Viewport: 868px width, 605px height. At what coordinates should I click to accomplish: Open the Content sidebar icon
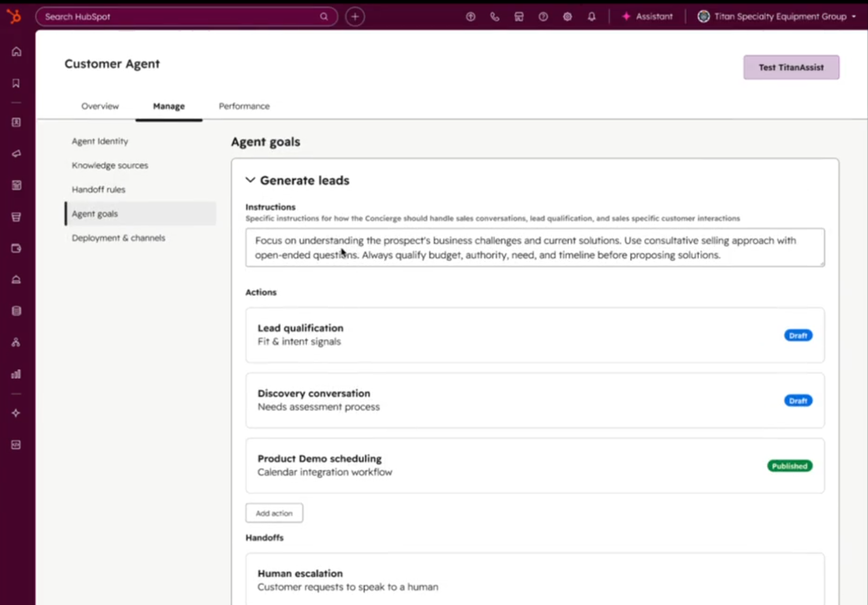click(x=16, y=185)
